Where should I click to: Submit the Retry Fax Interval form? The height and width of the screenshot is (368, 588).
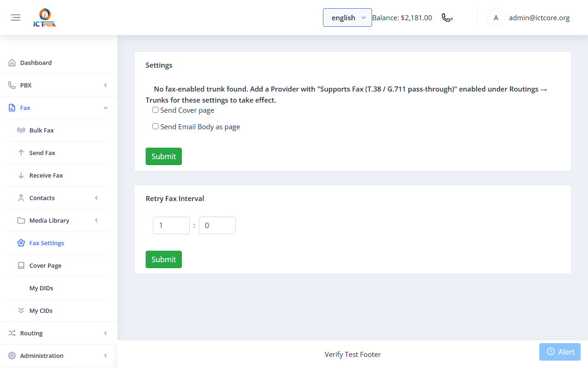(164, 259)
